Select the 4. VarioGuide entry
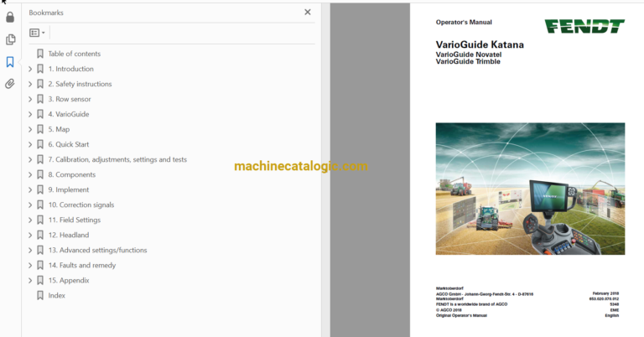Image resolution: width=644 pixels, height=337 pixels. click(x=69, y=114)
